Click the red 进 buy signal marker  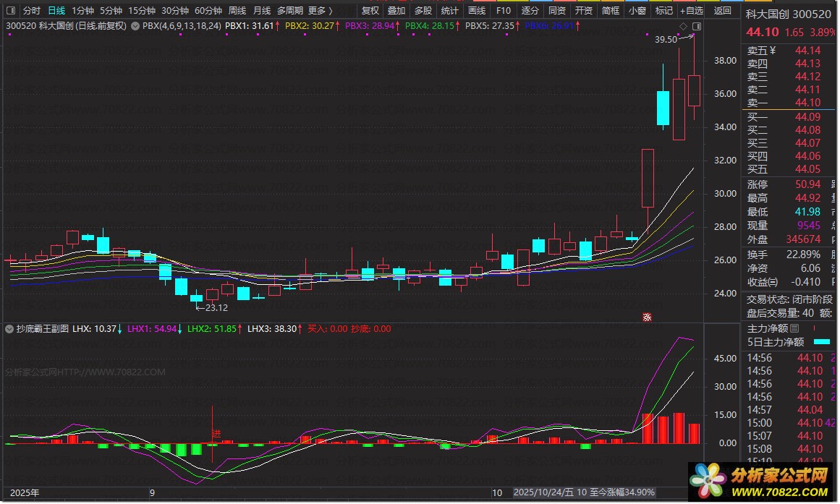click(x=216, y=433)
